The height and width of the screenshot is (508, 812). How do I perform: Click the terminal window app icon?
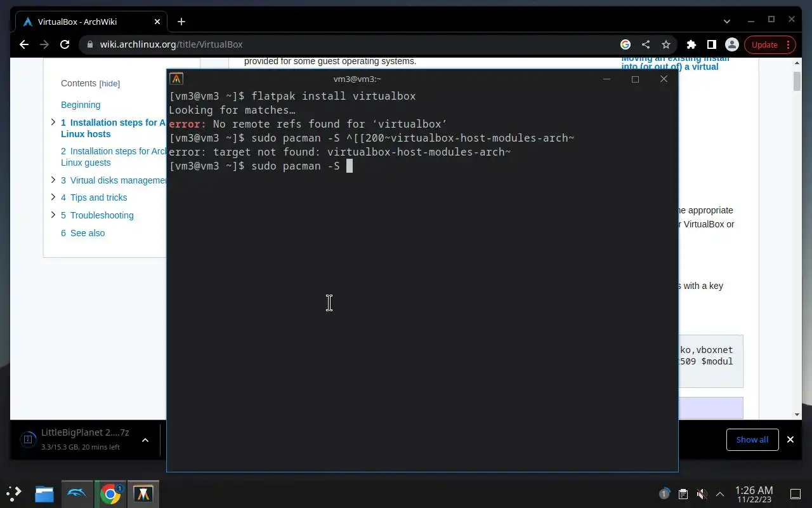(x=176, y=79)
